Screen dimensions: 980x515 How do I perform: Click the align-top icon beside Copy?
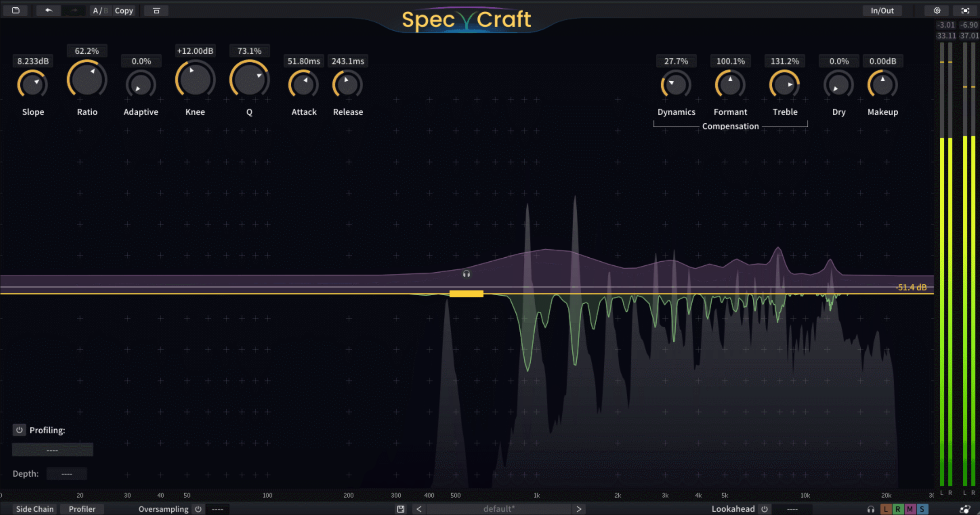click(x=156, y=10)
